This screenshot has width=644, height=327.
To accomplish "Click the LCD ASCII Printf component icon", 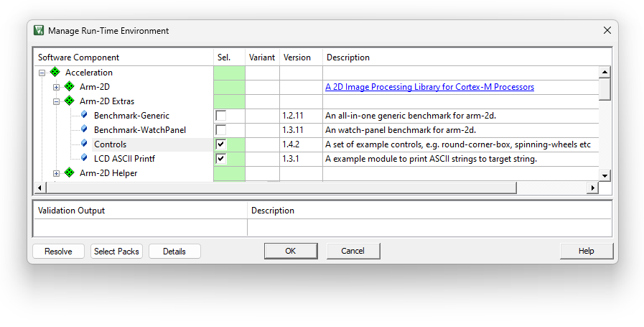I will click(84, 158).
